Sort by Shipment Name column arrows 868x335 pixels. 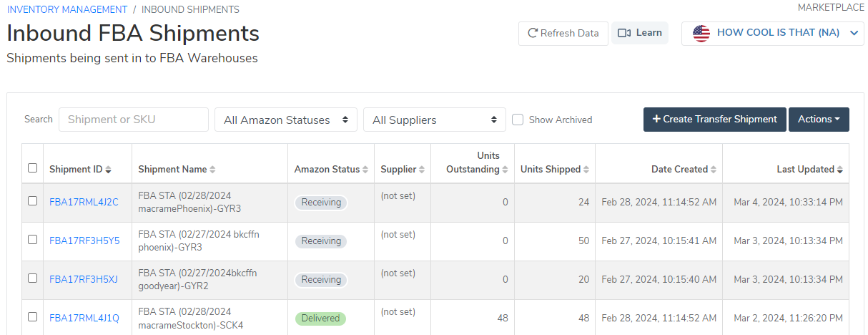pos(212,170)
